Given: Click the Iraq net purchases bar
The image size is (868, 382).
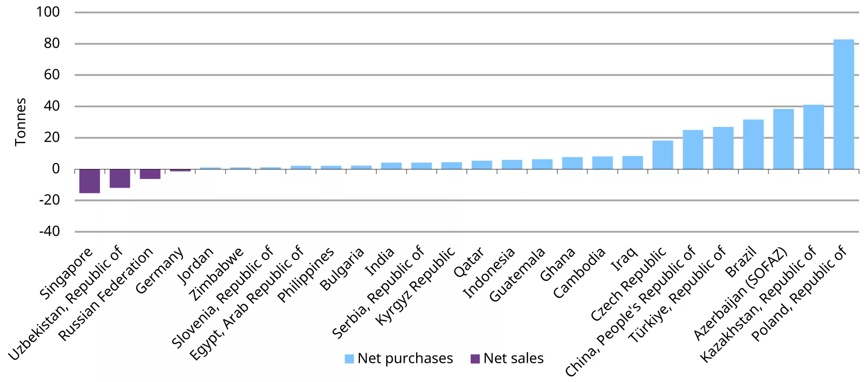Looking at the screenshot, I should coord(632,162).
